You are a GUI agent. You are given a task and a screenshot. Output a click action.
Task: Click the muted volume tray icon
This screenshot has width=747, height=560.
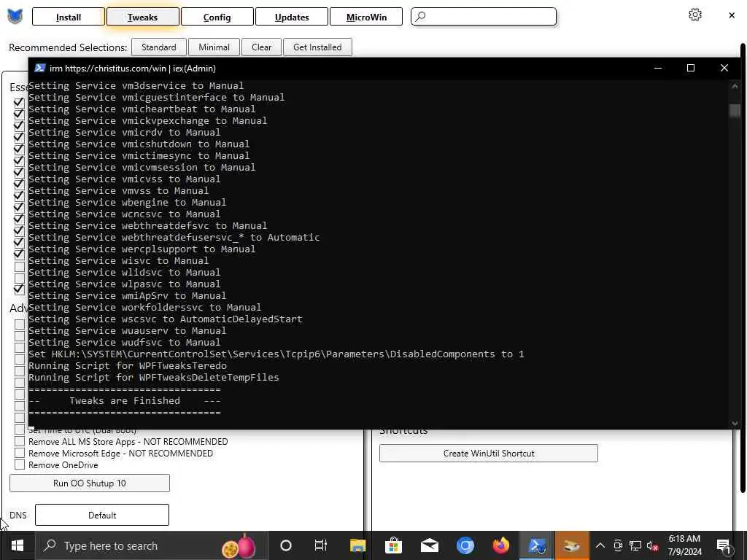tap(653, 545)
